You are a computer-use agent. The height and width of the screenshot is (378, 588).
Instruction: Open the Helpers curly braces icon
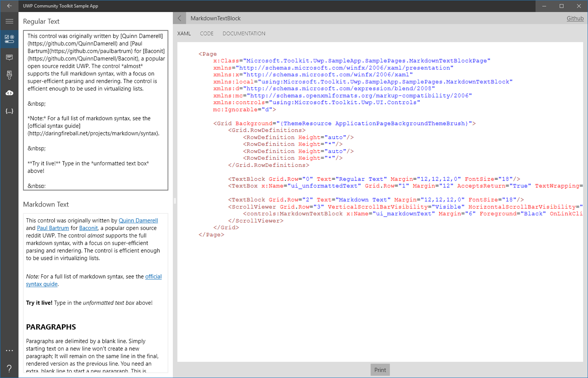point(9,111)
